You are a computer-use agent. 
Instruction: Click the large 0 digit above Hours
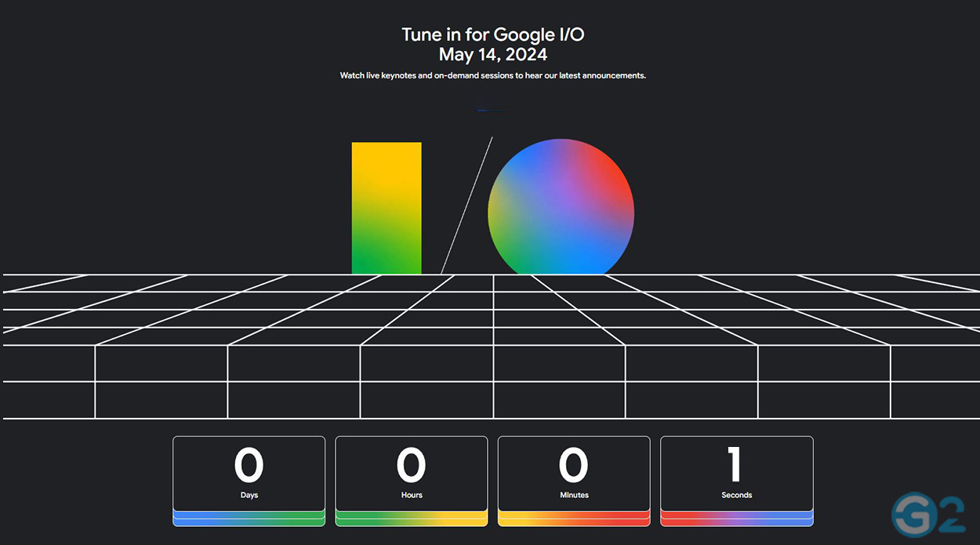[x=411, y=465]
